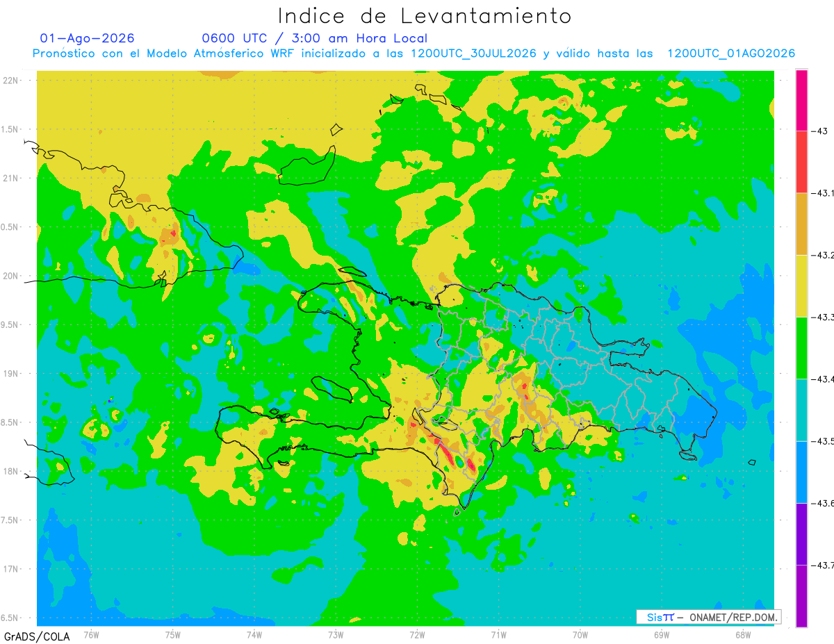Image resolution: width=834 pixels, height=644 pixels.
Task: Click the colorbar segment between -43.6 and -43.7
Action: (x=801, y=534)
